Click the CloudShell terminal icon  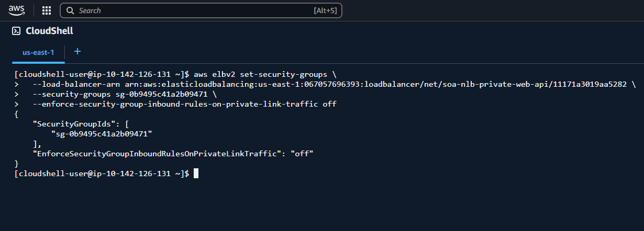tap(16, 31)
